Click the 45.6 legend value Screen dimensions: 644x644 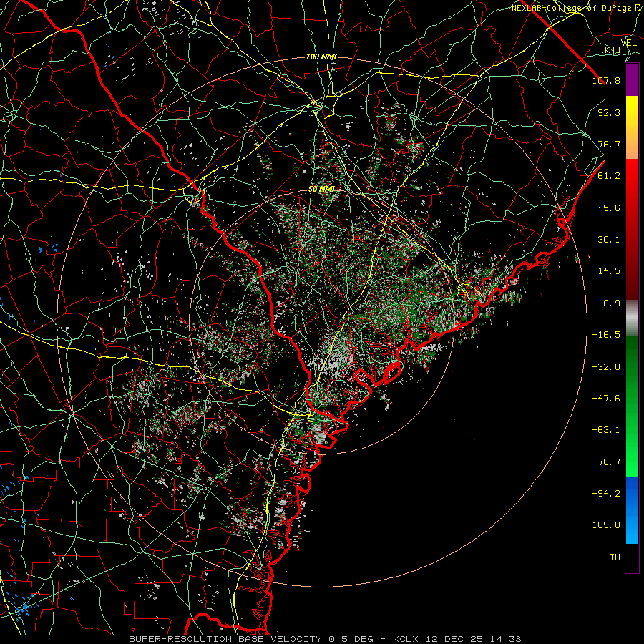coord(609,208)
